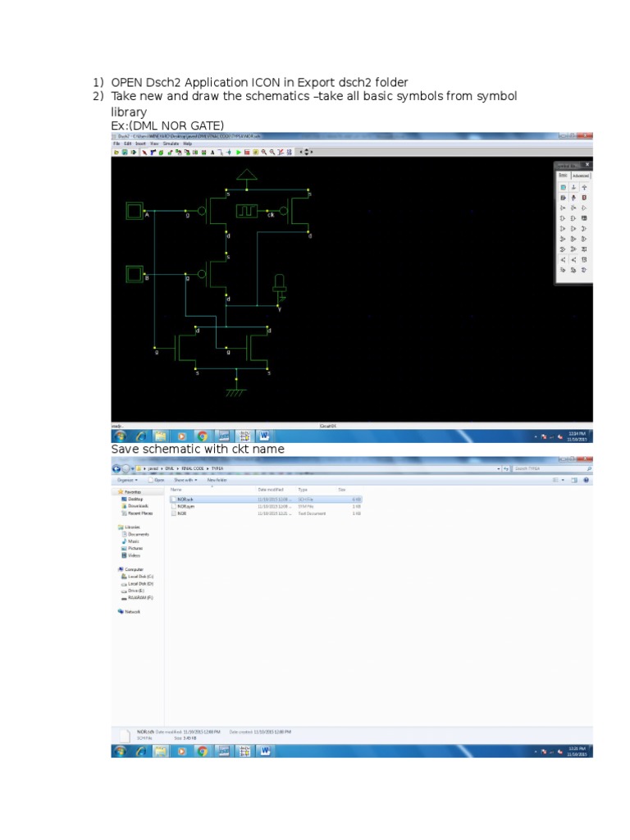Click FINAL CODE breadcrumb in address bar
630x840 pixels.
pyautogui.click(x=192, y=468)
